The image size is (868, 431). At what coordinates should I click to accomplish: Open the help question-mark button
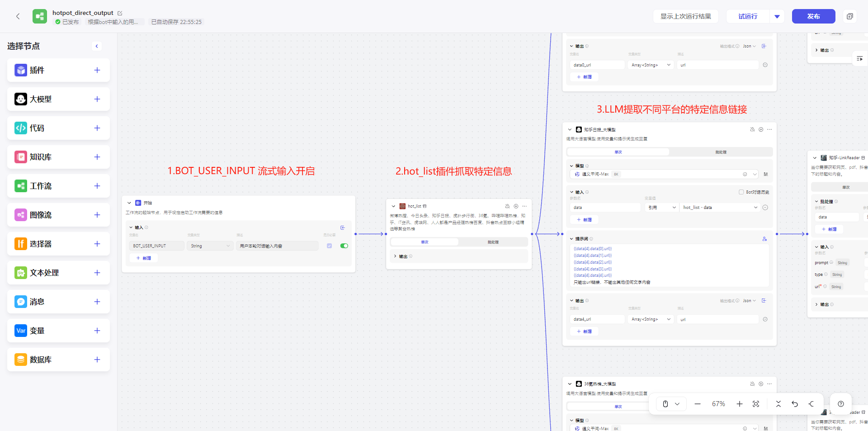(841, 404)
